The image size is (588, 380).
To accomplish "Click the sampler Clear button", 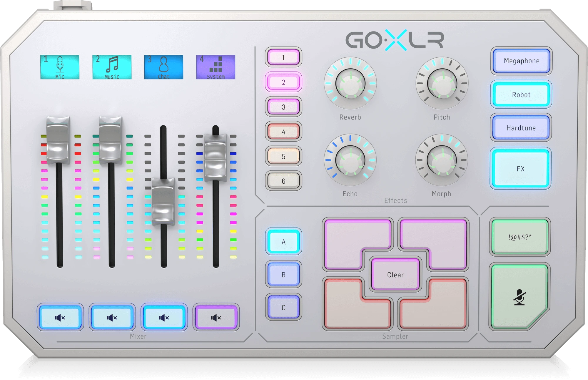I will 395,275.
